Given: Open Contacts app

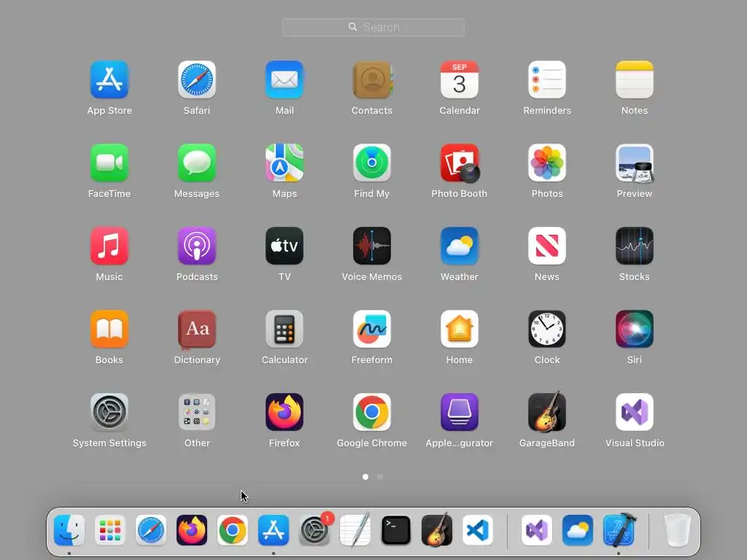Looking at the screenshot, I should click(x=372, y=79).
